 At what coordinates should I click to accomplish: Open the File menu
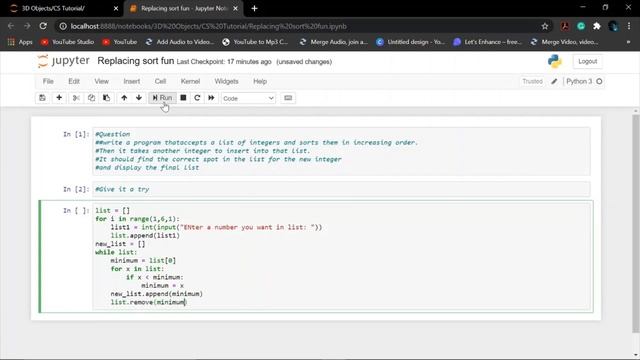48,81
